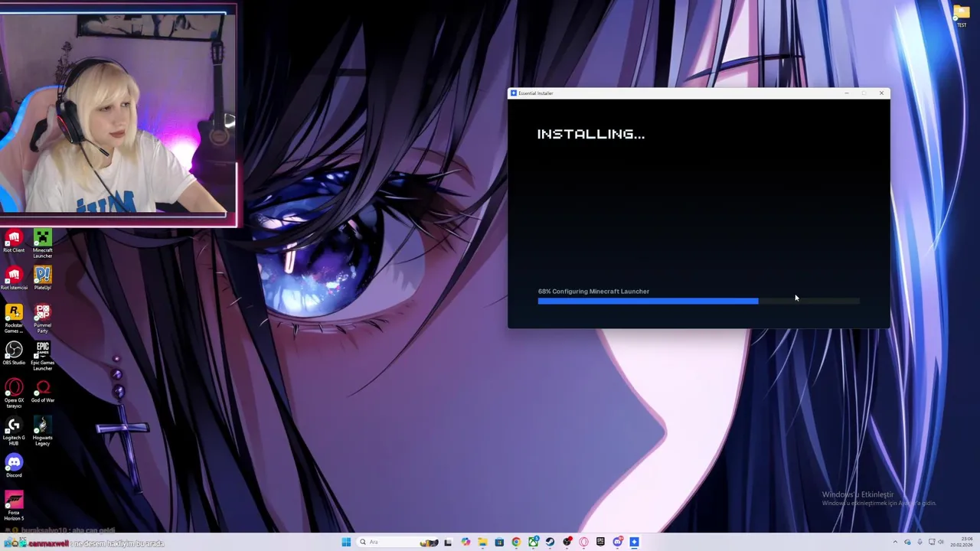
Task: Open Microsoft Store from the taskbar
Action: [x=499, y=542]
